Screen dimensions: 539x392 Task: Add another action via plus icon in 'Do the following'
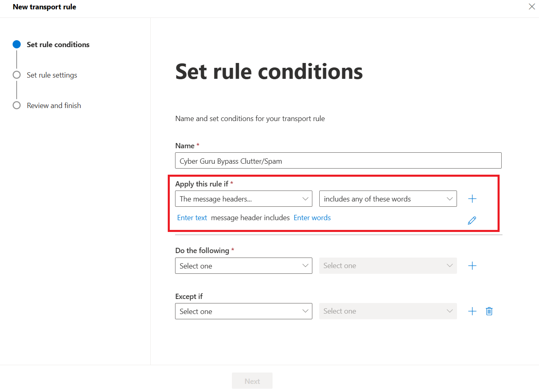point(472,266)
